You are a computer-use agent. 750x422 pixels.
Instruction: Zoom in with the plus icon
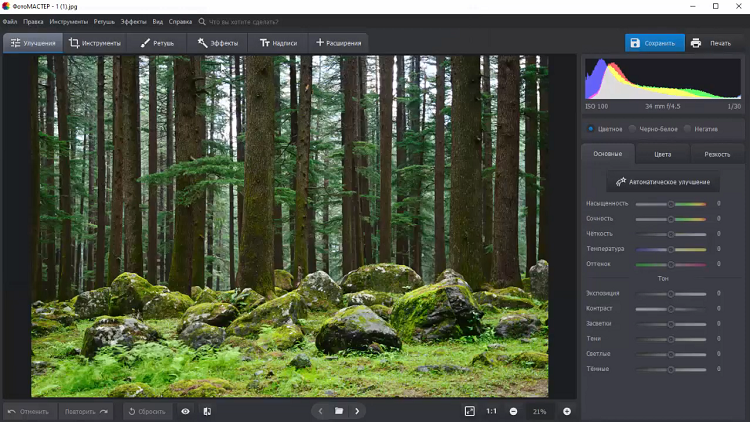click(x=567, y=411)
